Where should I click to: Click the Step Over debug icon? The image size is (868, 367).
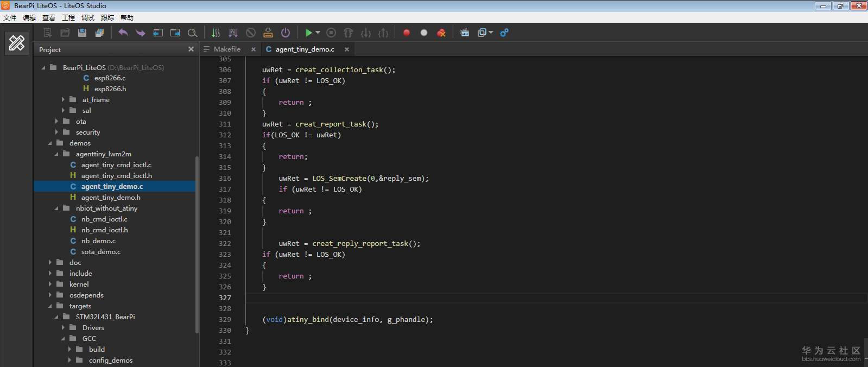pyautogui.click(x=349, y=33)
